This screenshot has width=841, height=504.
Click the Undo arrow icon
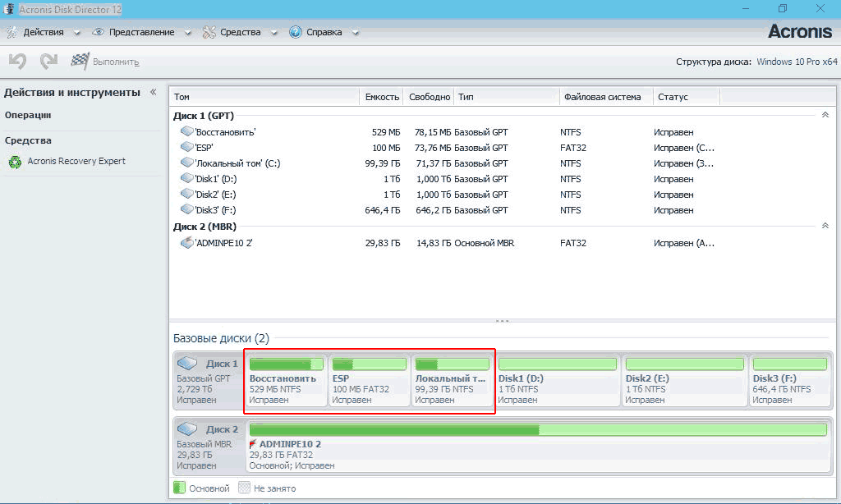pyautogui.click(x=18, y=61)
